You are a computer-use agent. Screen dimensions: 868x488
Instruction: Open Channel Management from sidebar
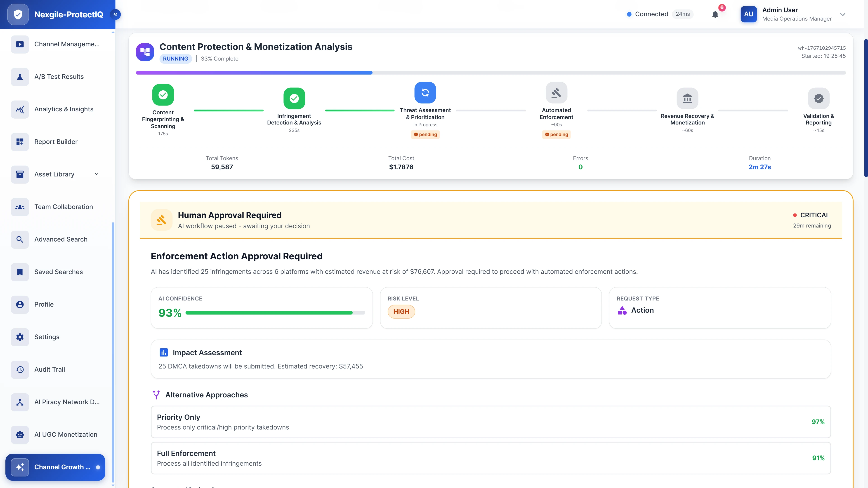[x=66, y=44]
